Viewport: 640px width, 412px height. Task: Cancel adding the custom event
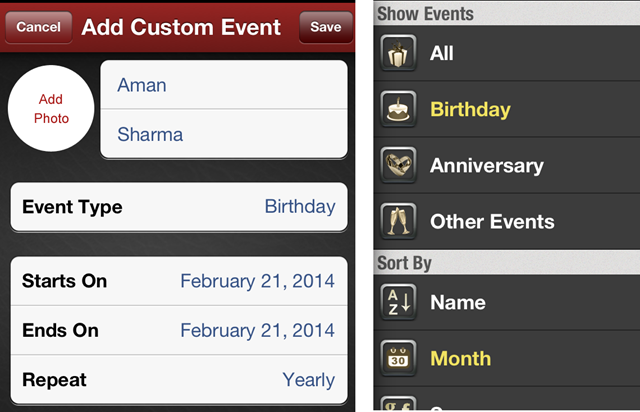[38, 27]
